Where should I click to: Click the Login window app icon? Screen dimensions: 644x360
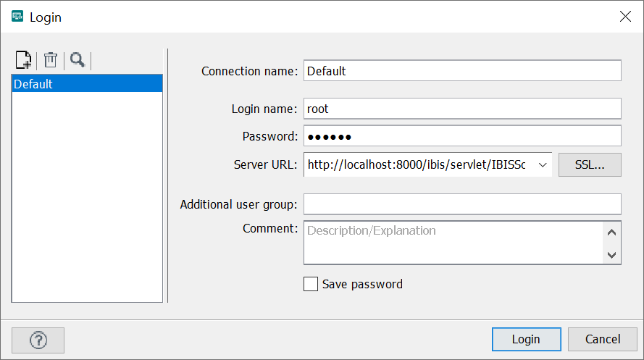coord(17,17)
